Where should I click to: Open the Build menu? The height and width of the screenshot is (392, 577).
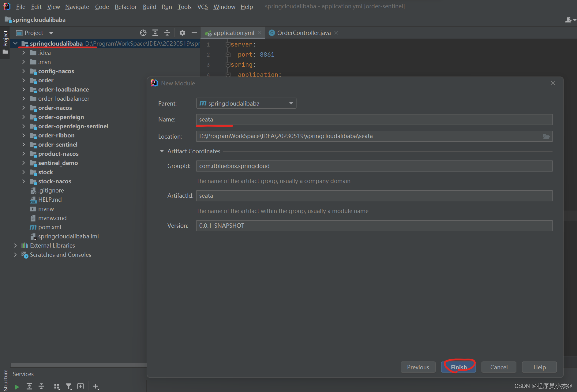(149, 6)
